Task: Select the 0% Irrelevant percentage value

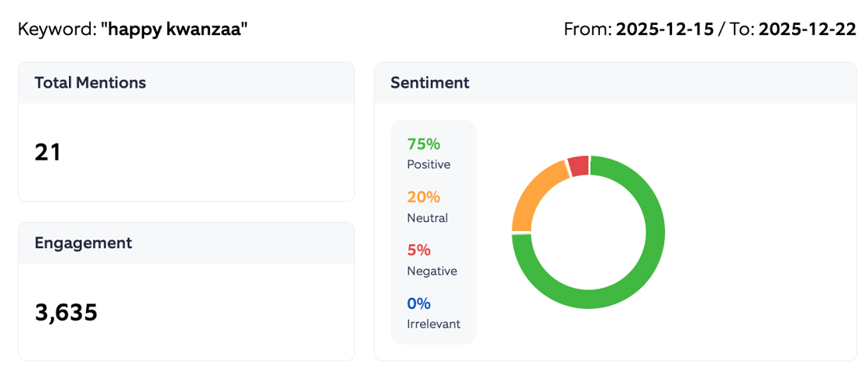Action: tap(418, 303)
